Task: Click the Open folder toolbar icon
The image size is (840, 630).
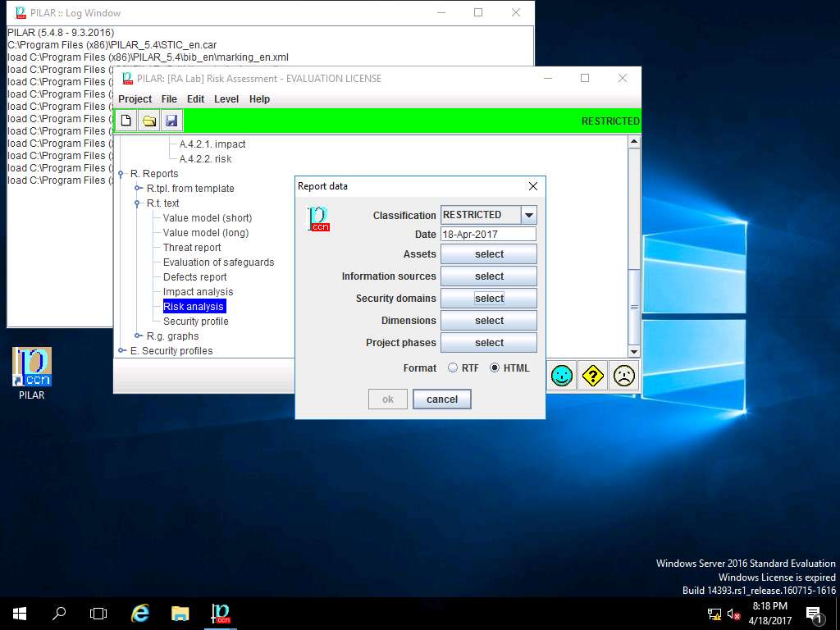Action: click(149, 121)
